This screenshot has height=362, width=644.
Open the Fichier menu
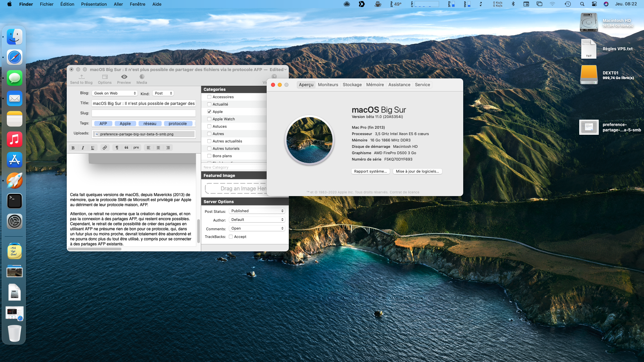(47, 4)
